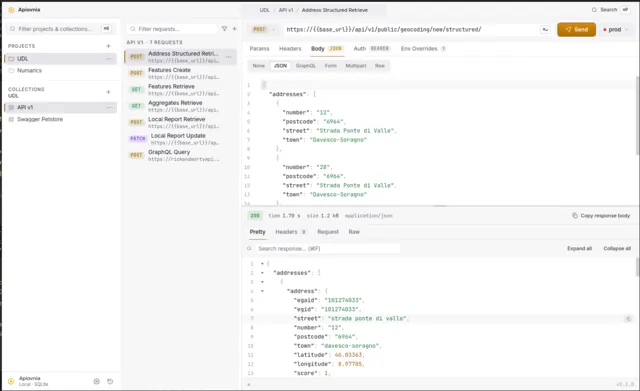Click copy icon on street response line

click(x=629, y=318)
